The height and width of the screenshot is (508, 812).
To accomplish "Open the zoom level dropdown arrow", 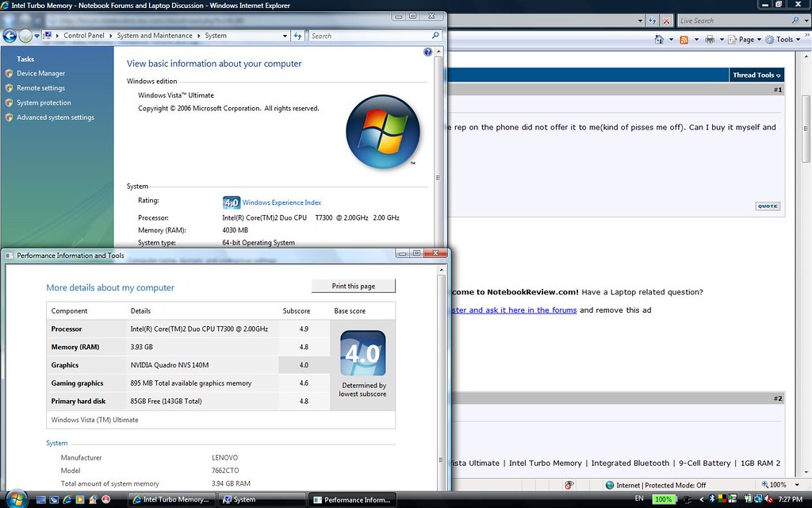I will 796,485.
